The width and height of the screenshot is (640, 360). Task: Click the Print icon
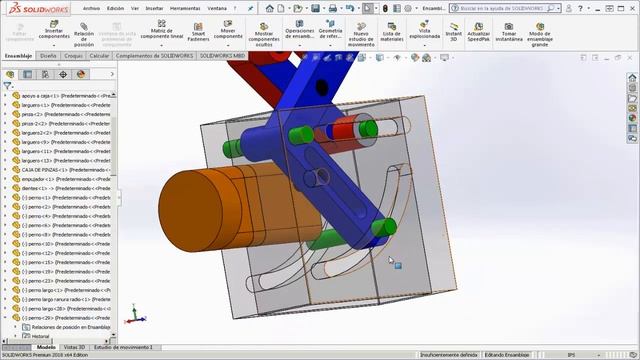tap(333, 8)
